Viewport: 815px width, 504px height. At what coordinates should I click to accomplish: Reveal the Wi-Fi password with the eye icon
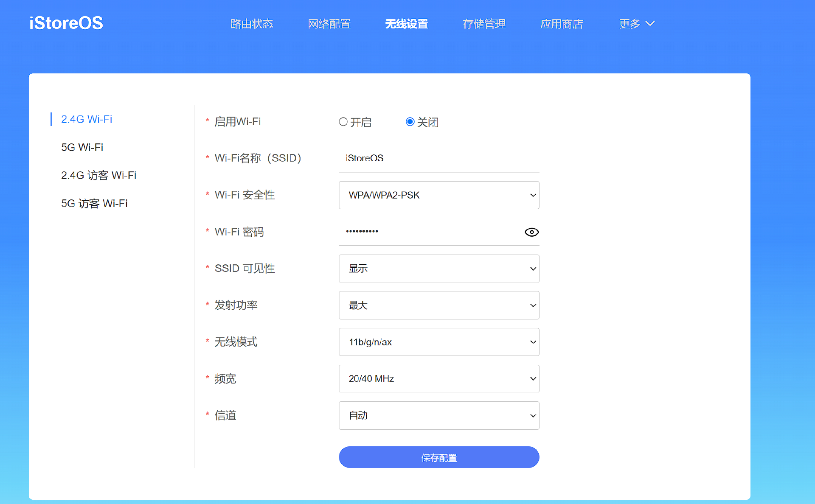pos(531,232)
